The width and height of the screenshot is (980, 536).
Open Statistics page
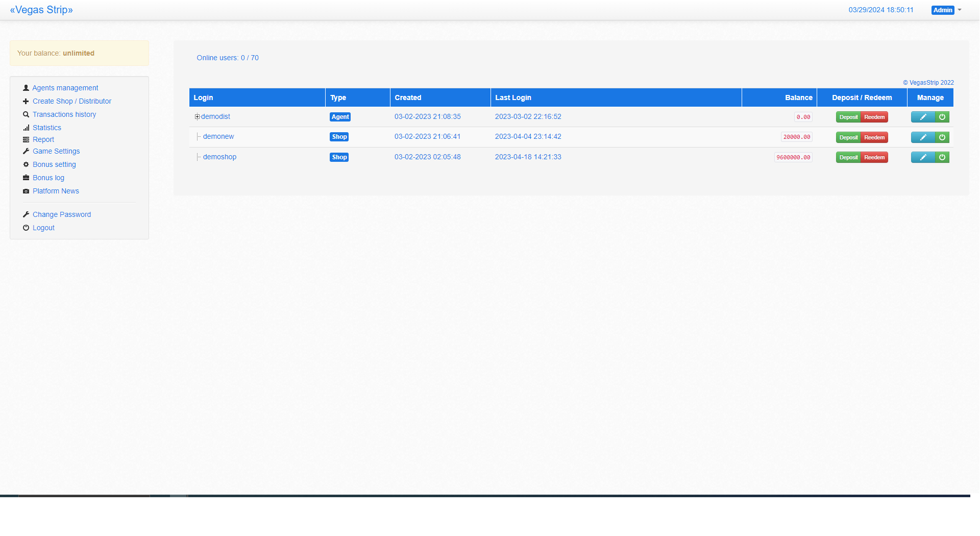(47, 128)
